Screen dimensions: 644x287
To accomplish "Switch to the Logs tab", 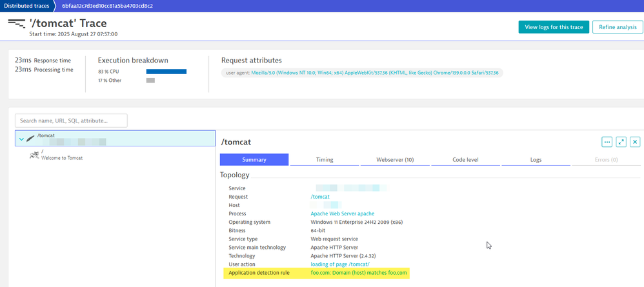I will point(536,160).
